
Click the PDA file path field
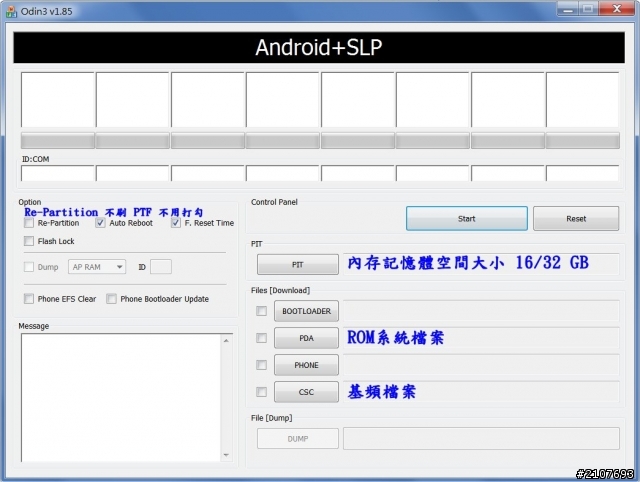tap(481, 338)
